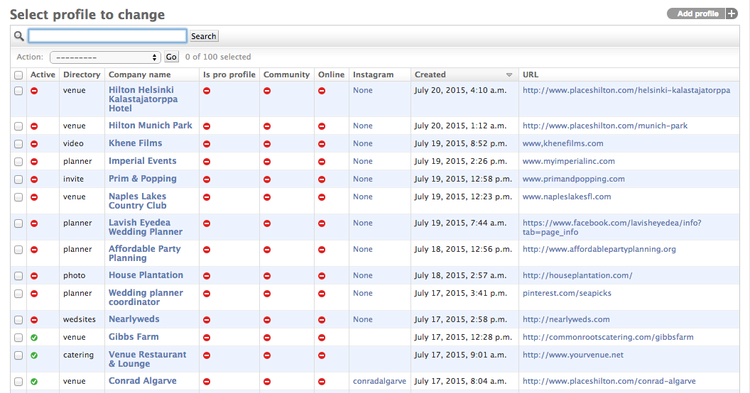
Task: Click Community icon for House Plantation
Action: 267,276
